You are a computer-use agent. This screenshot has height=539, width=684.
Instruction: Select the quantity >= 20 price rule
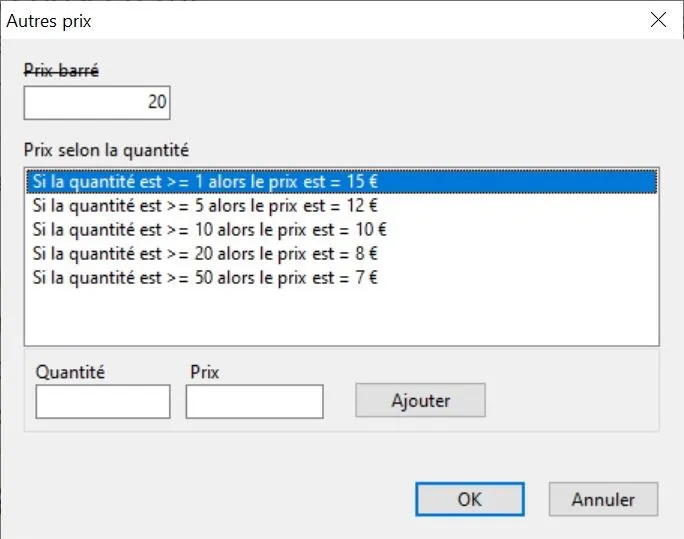205,253
